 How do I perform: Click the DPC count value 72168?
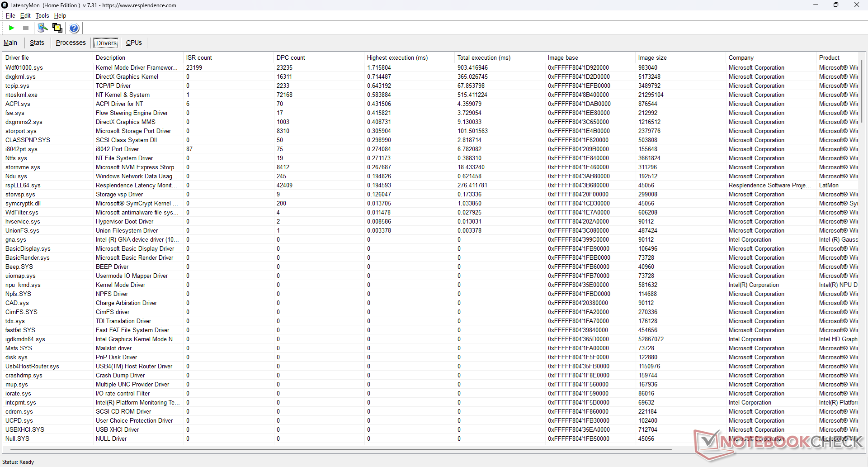tap(284, 95)
